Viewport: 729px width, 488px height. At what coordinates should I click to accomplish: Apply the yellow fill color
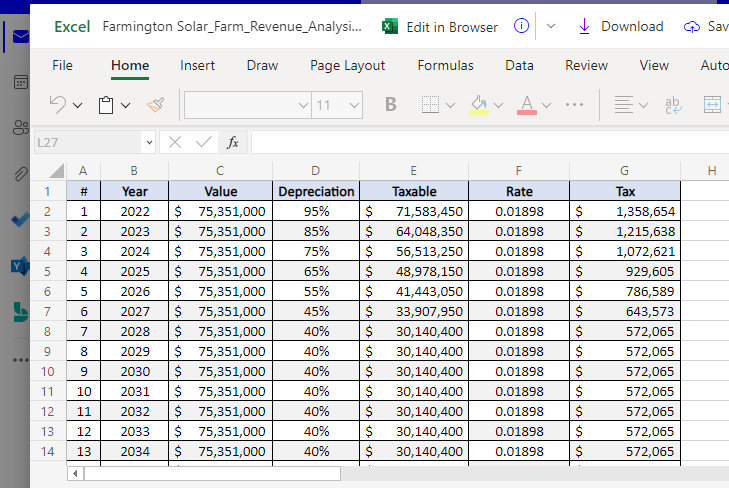click(x=479, y=105)
